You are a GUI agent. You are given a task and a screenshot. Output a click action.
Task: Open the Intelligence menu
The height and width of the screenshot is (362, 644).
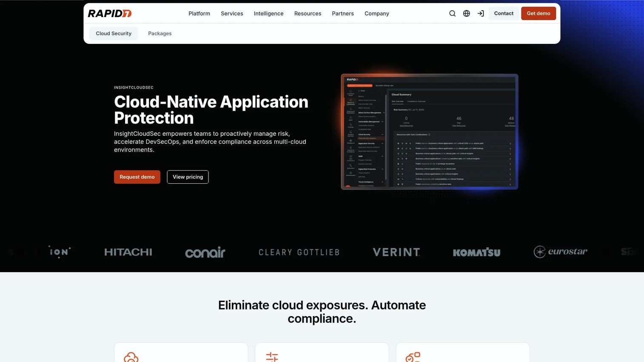pos(268,13)
